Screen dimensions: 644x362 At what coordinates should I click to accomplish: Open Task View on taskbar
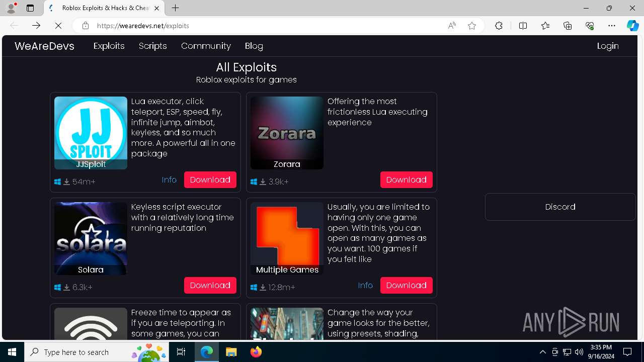tap(181, 352)
